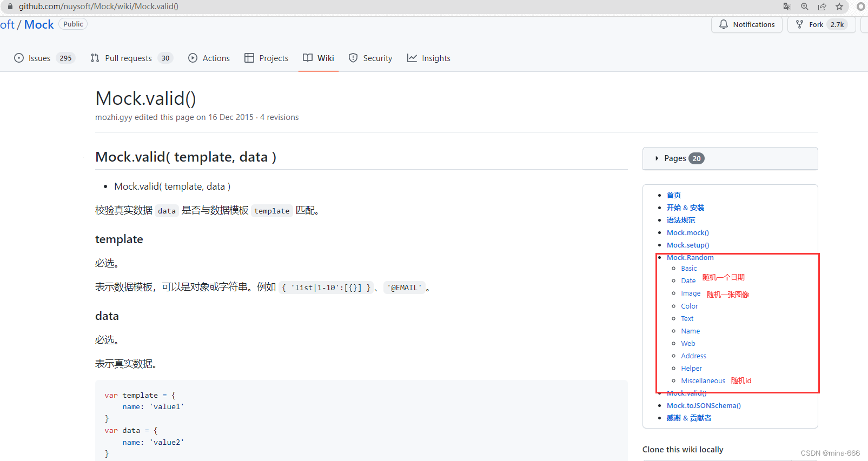Open the Mock repository link

[x=39, y=24]
